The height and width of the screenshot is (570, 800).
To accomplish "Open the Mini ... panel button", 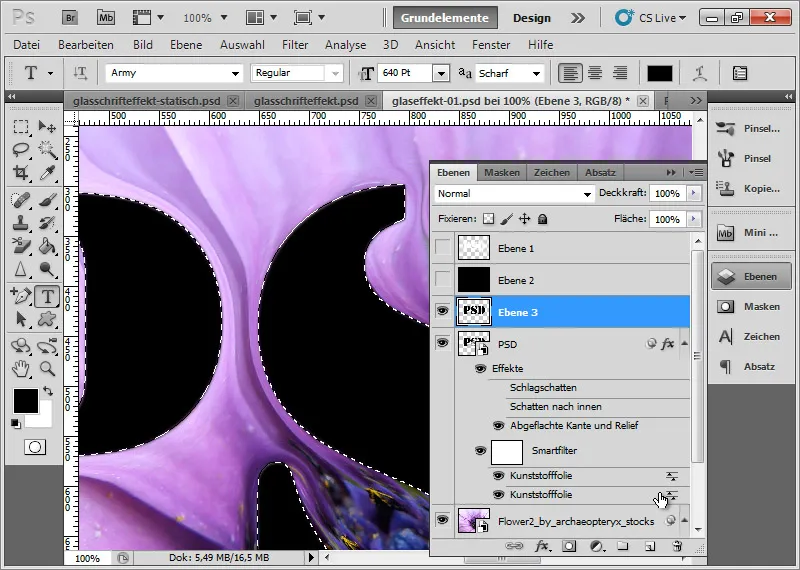I will 750,233.
